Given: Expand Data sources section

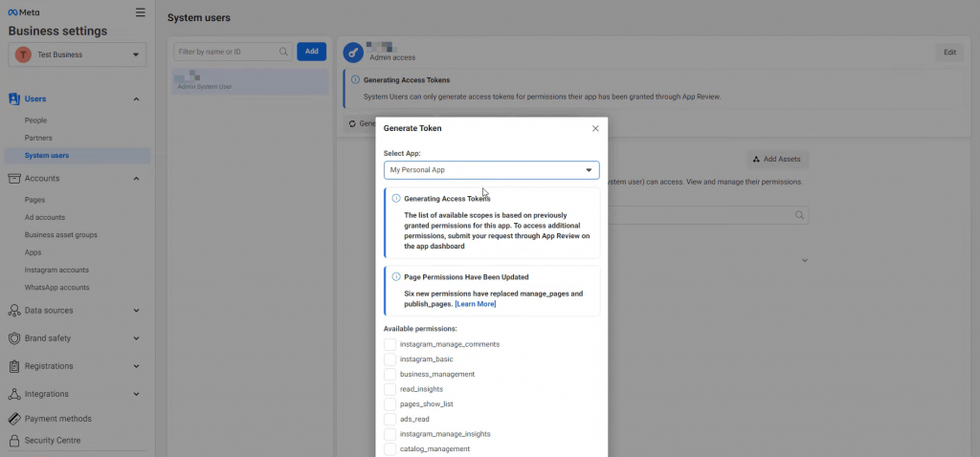Looking at the screenshot, I should click(136, 311).
